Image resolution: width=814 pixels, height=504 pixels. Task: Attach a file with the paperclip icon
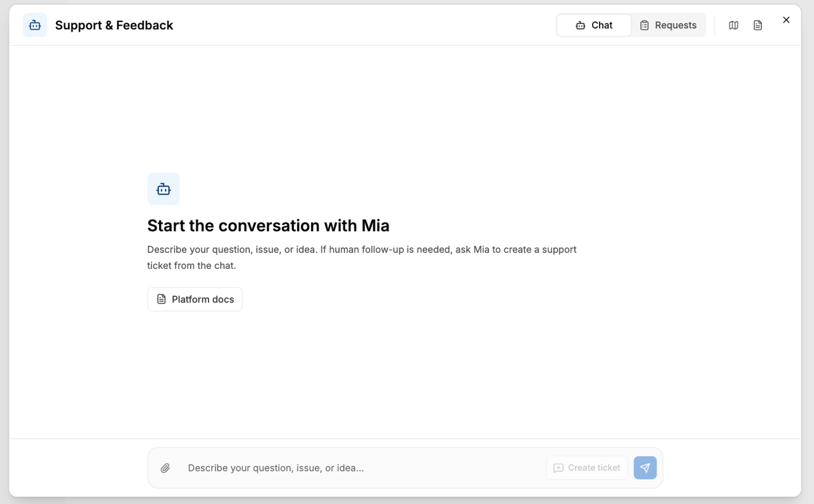click(165, 468)
